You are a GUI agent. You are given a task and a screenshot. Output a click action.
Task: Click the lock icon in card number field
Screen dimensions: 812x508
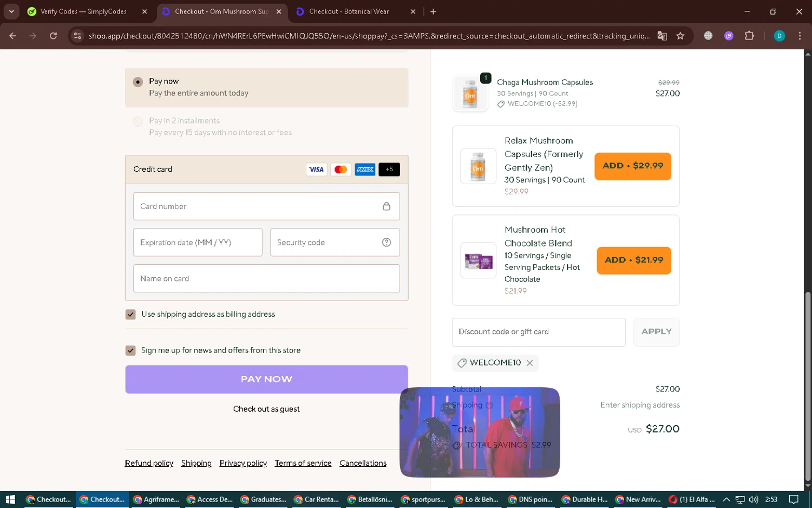[387, 206]
